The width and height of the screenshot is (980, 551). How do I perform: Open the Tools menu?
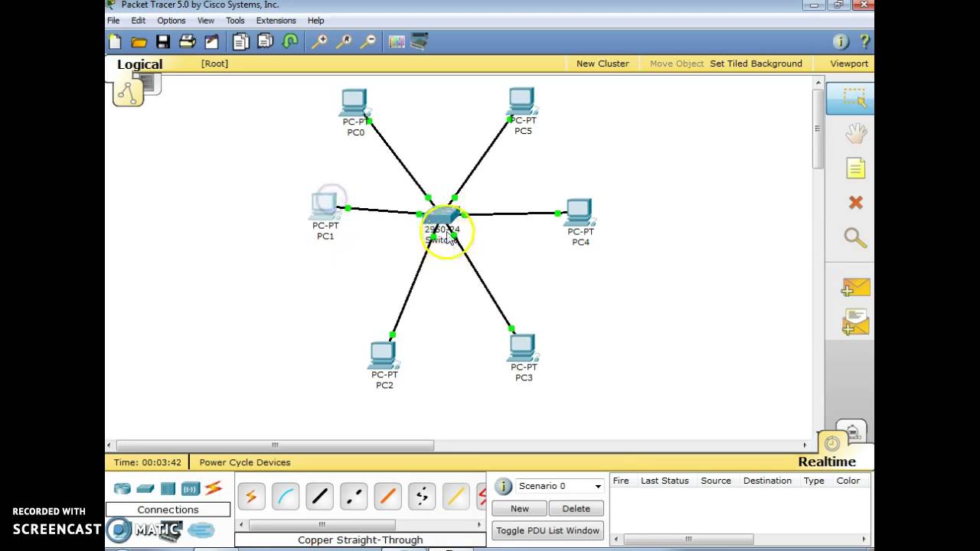(x=235, y=21)
